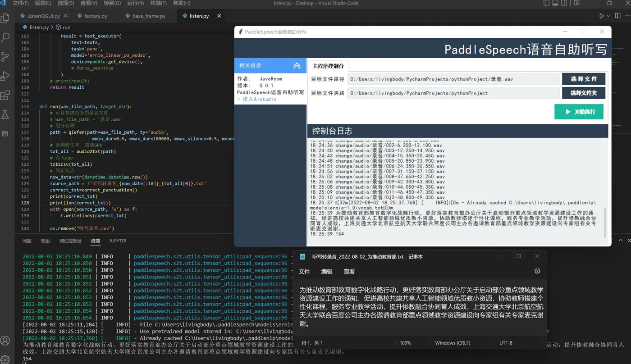Click the VS Code logo icon
This screenshot has width=631, height=364.
pyautogui.click(x=3, y=3)
